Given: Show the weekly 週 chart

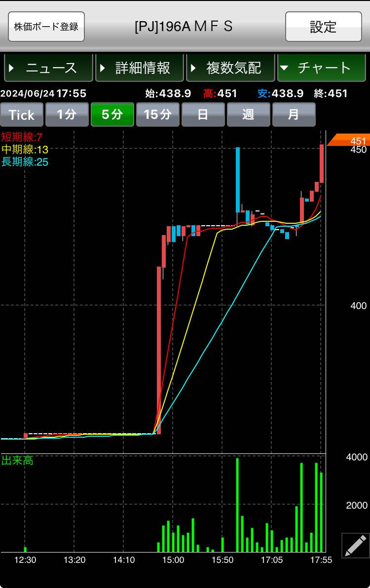Looking at the screenshot, I should pos(248,115).
